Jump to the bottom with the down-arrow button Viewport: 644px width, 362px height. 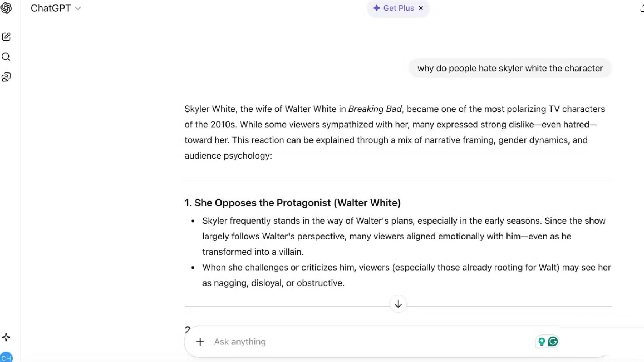click(398, 304)
